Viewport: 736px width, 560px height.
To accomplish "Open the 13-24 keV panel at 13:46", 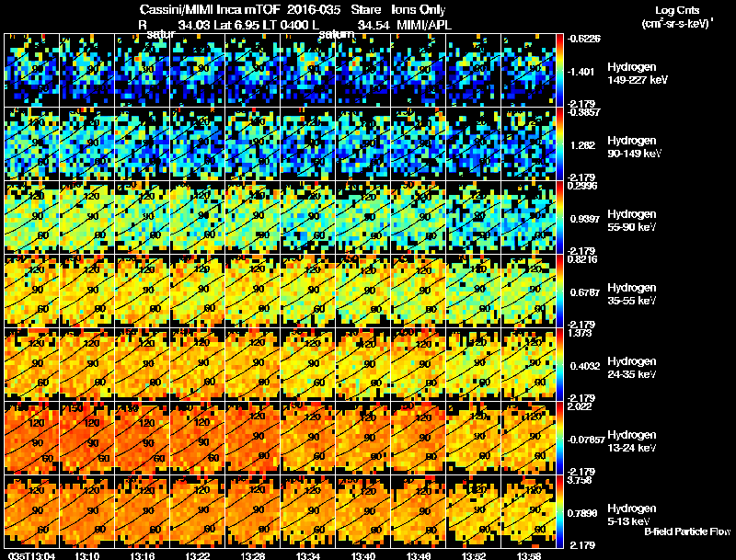I will click(x=419, y=439).
